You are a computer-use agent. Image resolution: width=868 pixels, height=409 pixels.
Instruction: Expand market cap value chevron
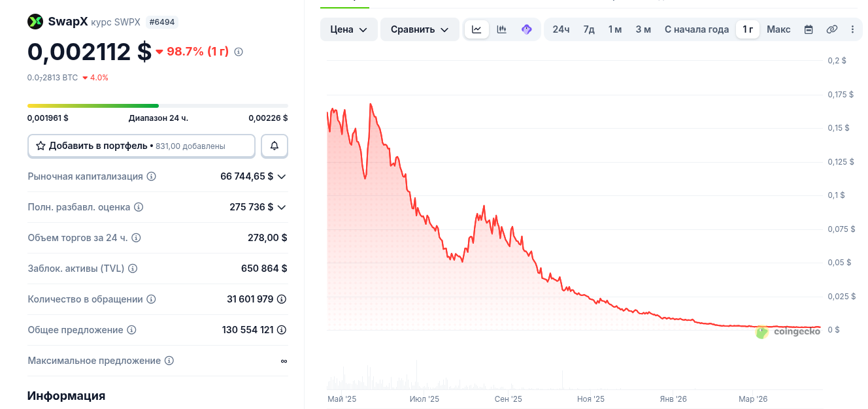click(282, 176)
